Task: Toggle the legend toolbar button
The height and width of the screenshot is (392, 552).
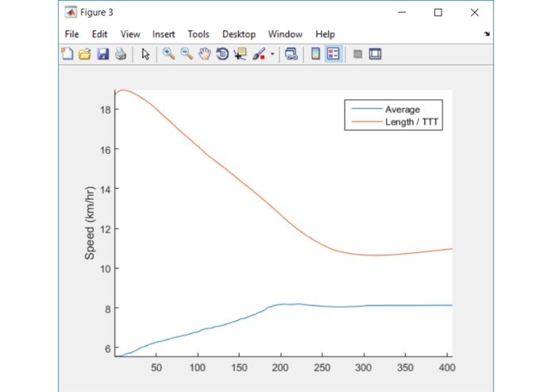Action: click(x=333, y=54)
